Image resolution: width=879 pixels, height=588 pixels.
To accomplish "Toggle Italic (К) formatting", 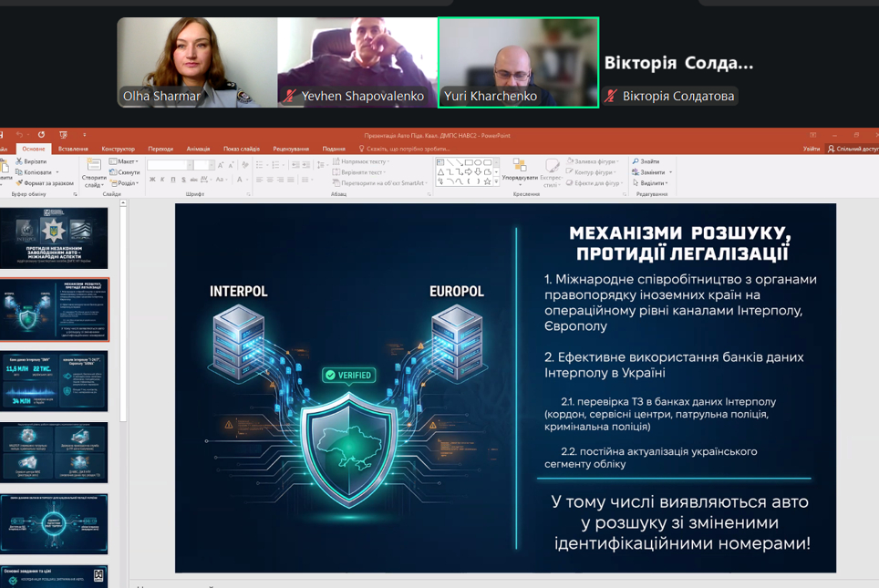I will tap(162, 180).
